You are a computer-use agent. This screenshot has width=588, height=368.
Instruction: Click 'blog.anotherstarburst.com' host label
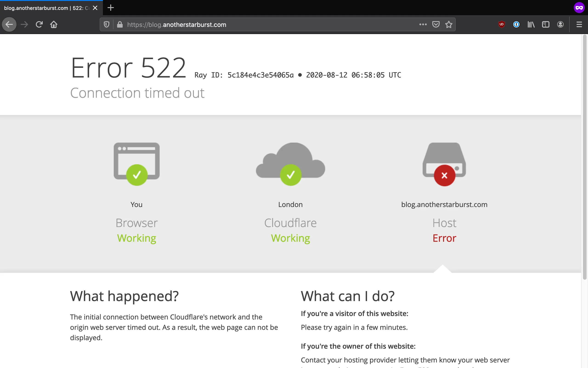point(444,205)
